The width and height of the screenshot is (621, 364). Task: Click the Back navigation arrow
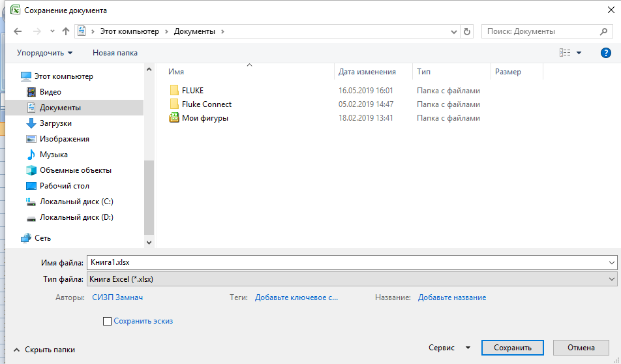point(18,31)
